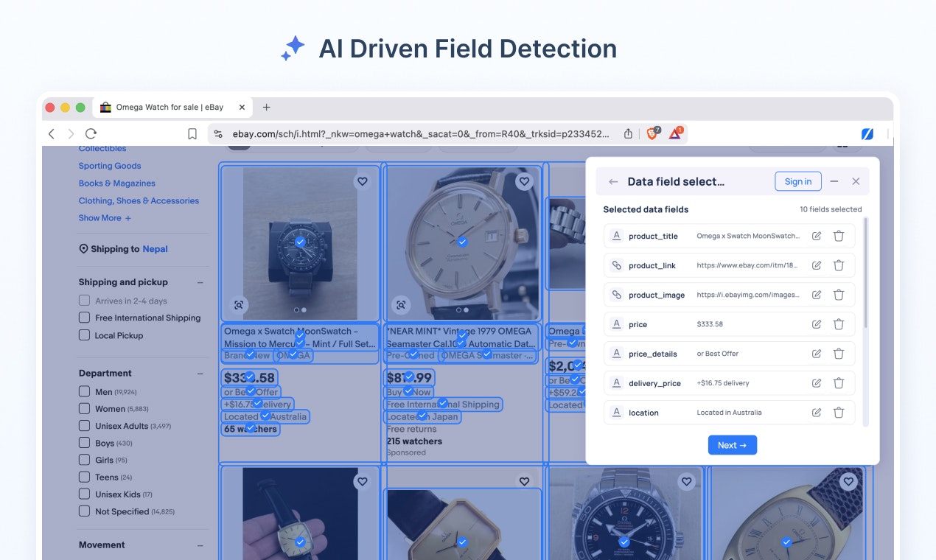Check the Boys department filter
Viewport: 936px width, 560px height.
(85, 443)
